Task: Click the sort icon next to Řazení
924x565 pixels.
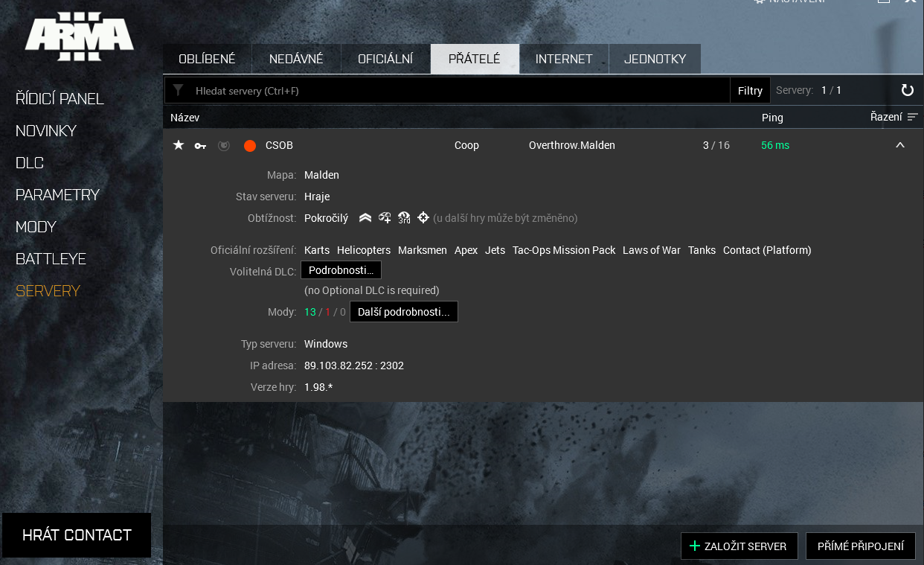Action: [914, 117]
